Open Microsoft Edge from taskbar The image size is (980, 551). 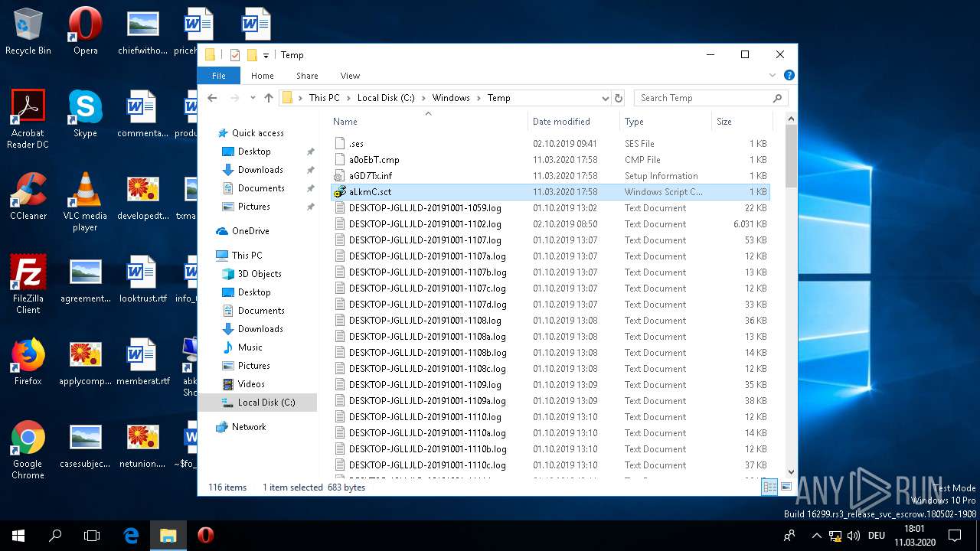(131, 536)
